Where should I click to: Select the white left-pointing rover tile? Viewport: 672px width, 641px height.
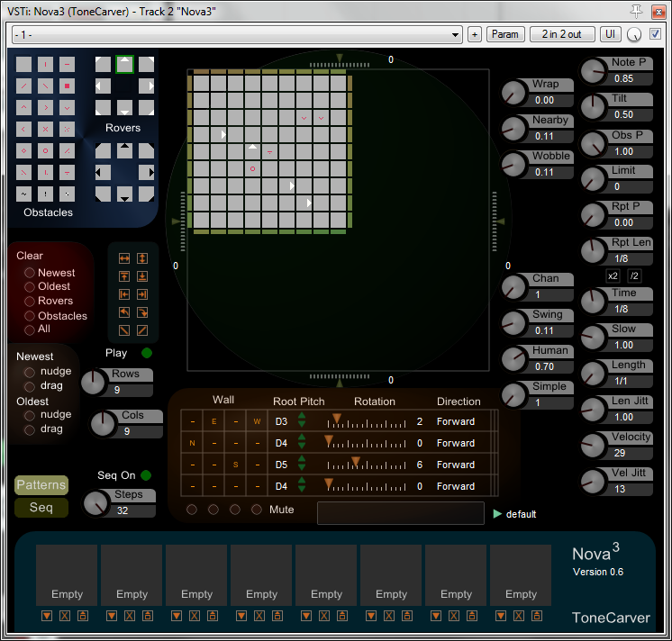104,86
